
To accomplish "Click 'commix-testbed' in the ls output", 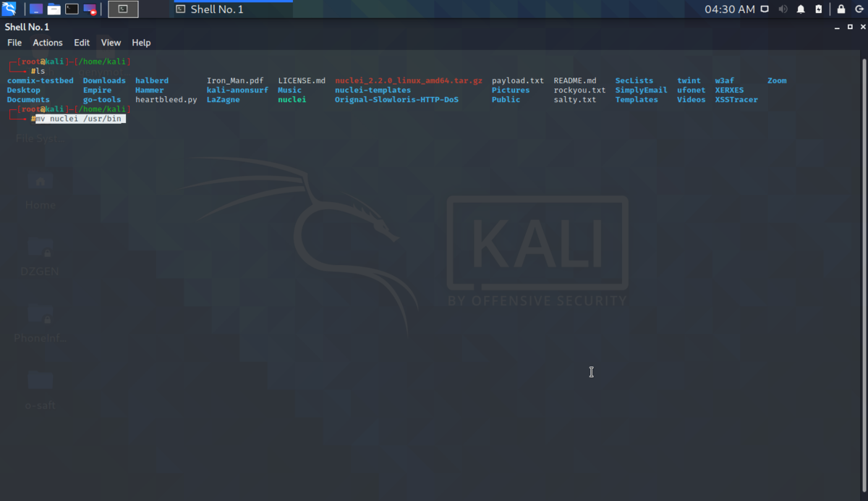I will [x=41, y=80].
